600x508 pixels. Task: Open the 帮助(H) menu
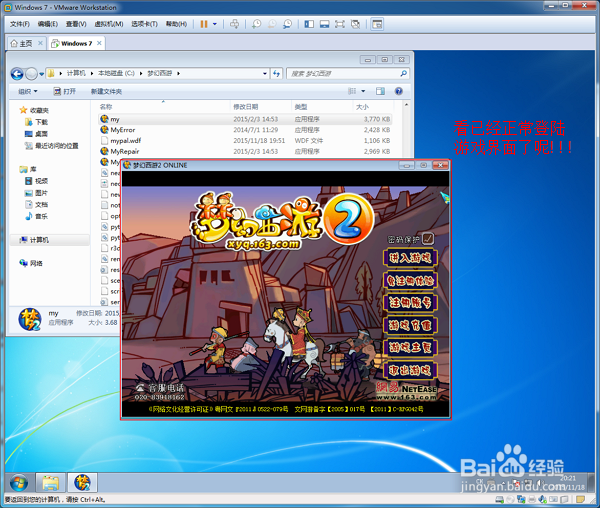point(176,24)
